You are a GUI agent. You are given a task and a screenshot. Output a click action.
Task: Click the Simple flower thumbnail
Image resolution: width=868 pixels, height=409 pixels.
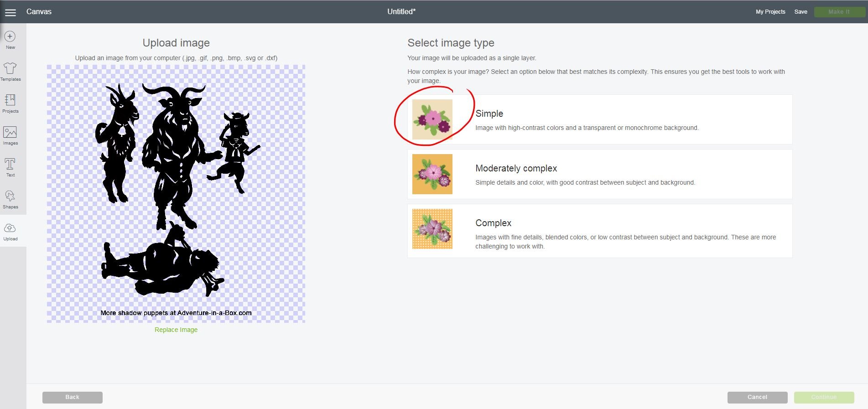(x=432, y=119)
